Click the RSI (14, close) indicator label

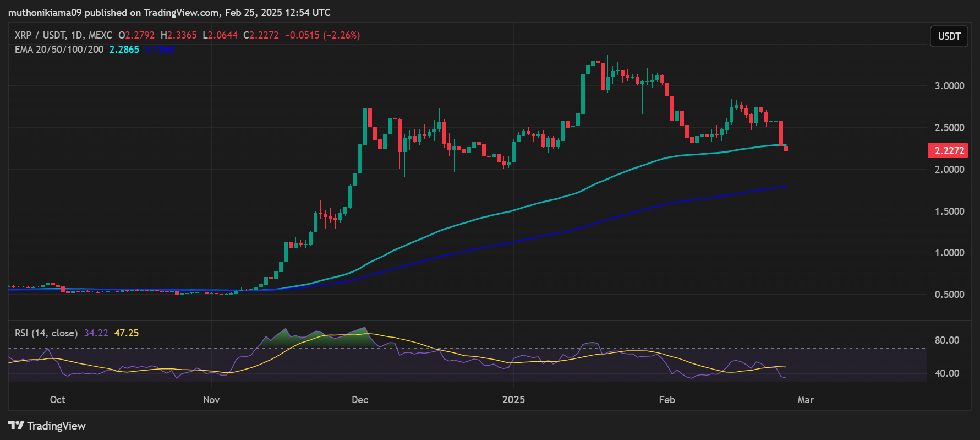pyautogui.click(x=46, y=333)
